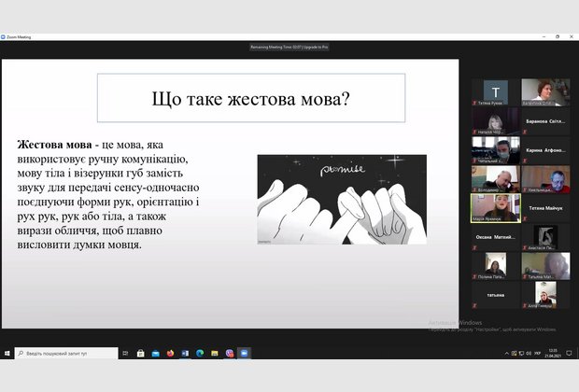Open the clock and calendar flyout
Image resolution: width=579 pixels, height=392 pixels.
555,354
